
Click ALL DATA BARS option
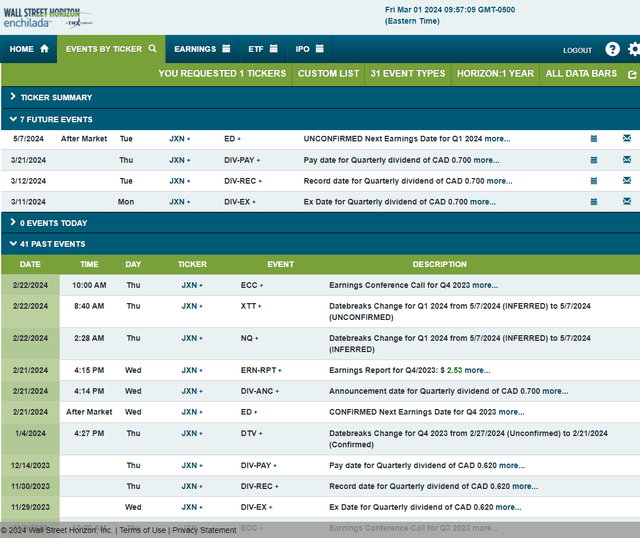click(581, 73)
